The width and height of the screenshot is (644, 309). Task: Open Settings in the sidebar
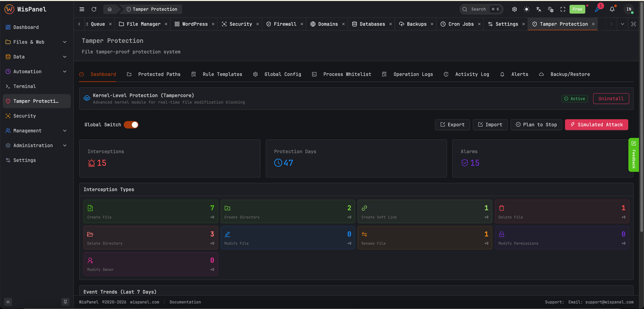(37, 160)
